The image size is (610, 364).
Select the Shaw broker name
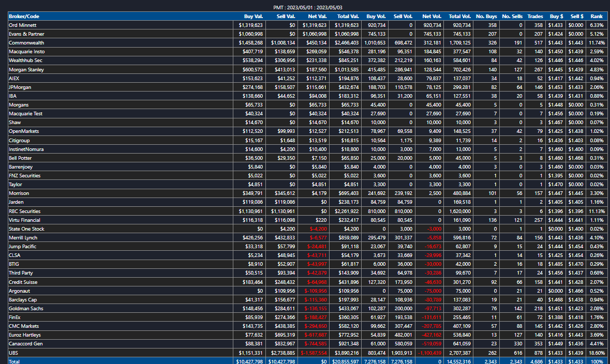click(15, 122)
